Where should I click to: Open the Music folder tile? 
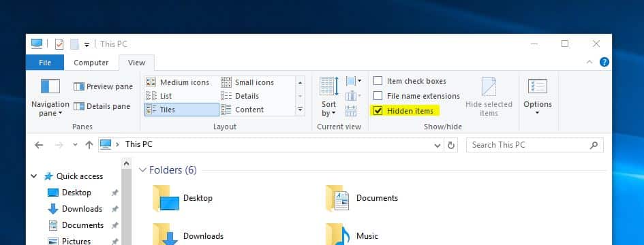(352, 235)
